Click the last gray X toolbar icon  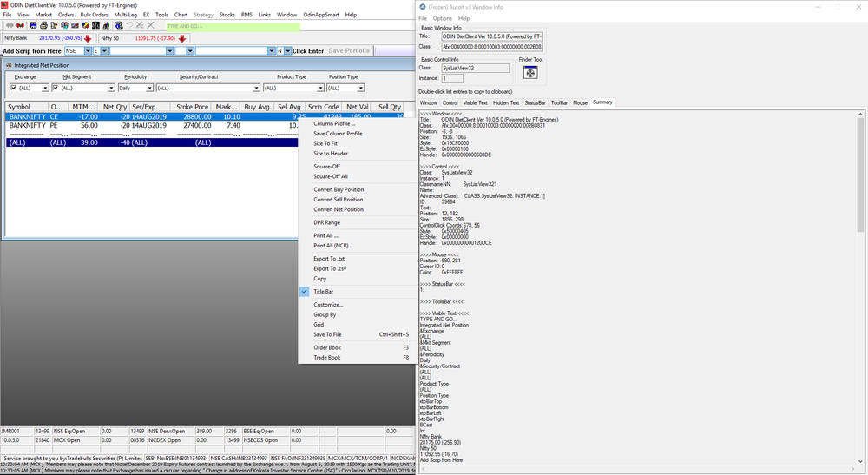point(150,25)
